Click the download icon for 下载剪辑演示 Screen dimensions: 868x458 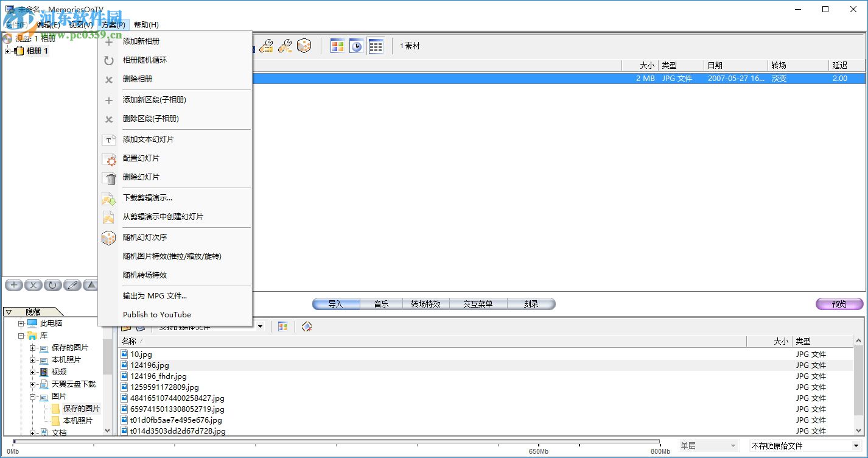pos(108,198)
